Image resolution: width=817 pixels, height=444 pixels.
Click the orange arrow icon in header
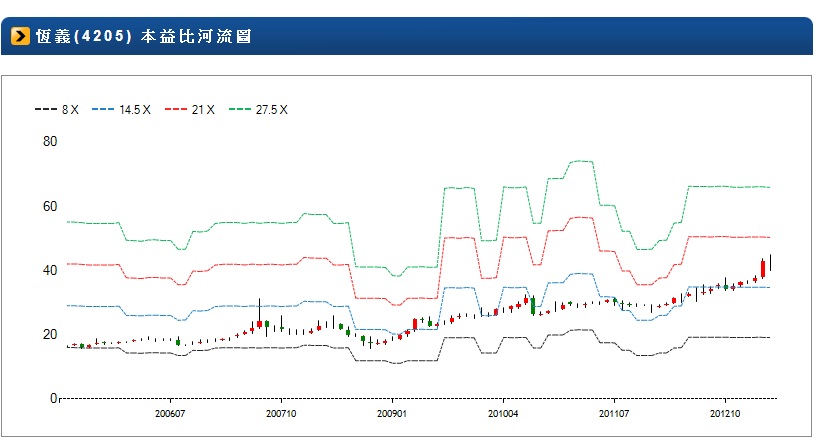click(20, 36)
